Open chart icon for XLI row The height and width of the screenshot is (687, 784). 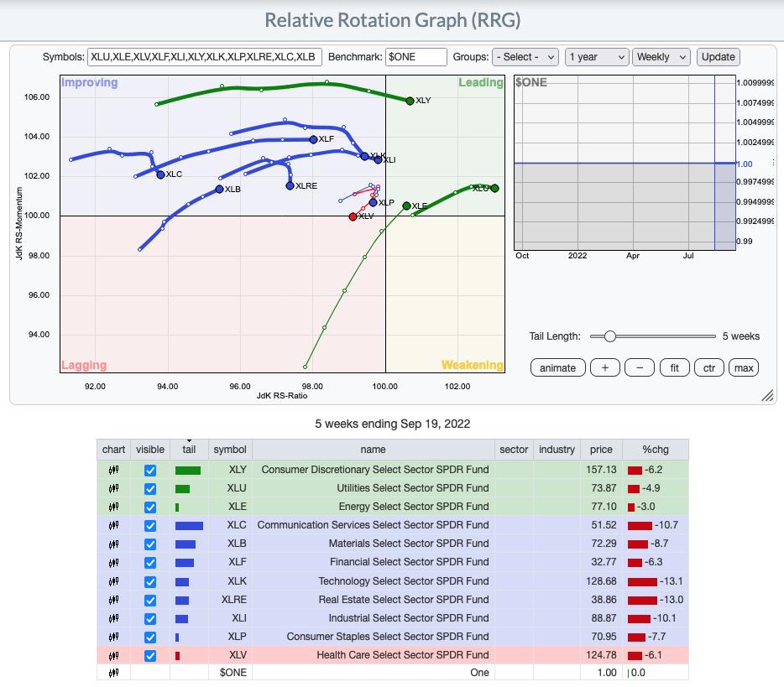pyautogui.click(x=113, y=618)
